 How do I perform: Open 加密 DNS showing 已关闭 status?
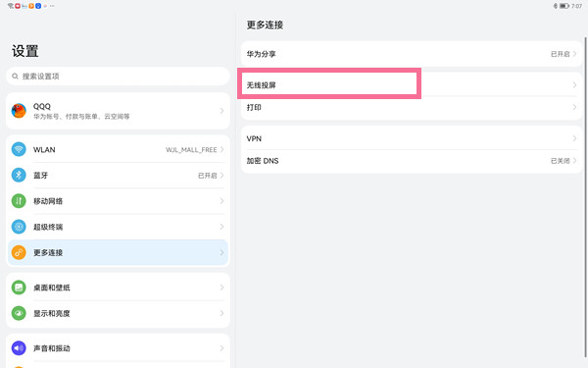[412, 161]
